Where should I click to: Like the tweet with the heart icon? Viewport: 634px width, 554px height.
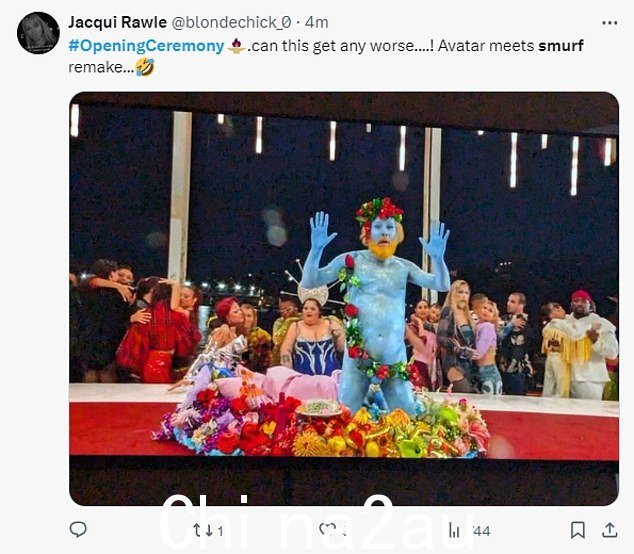(327, 530)
